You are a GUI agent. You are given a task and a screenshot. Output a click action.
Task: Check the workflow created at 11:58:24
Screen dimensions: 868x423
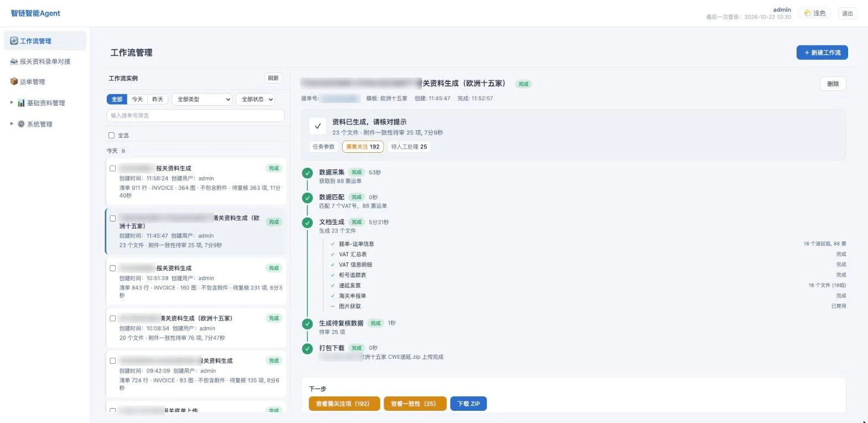point(113,168)
